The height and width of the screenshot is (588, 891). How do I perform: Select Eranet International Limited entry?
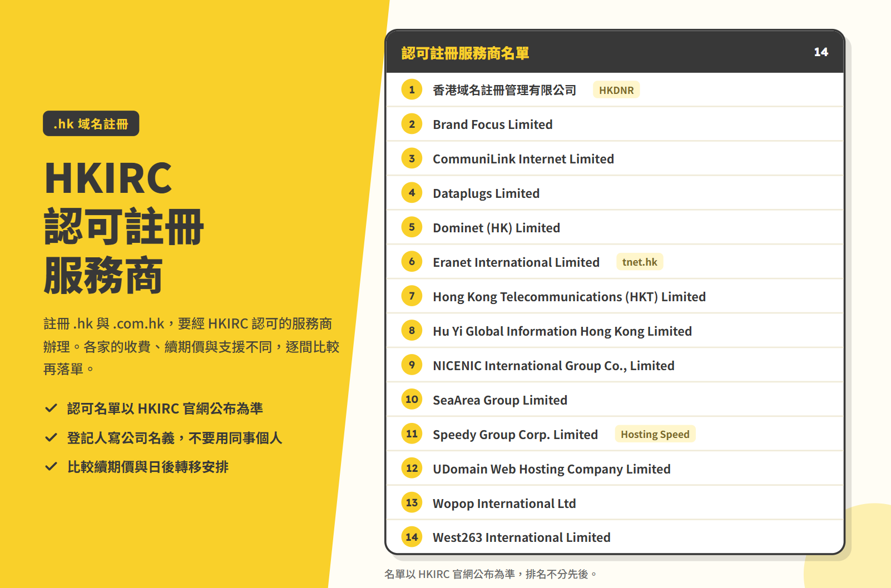coord(615,262)
